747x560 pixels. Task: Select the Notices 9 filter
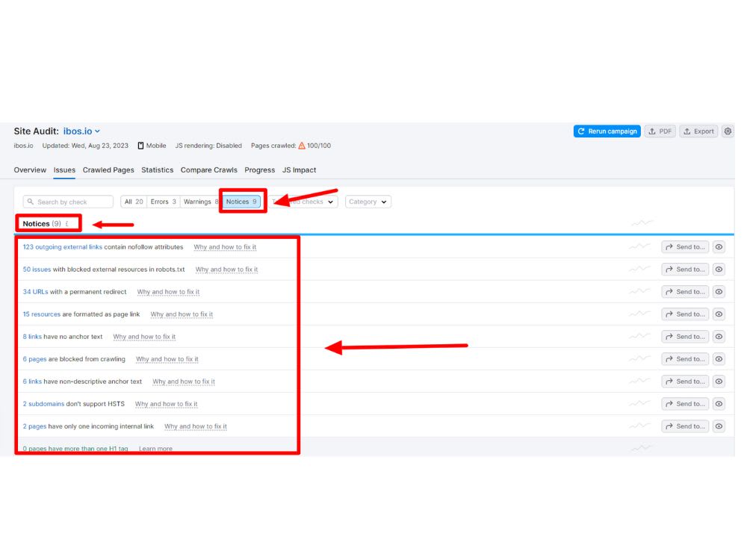point(241,202)
